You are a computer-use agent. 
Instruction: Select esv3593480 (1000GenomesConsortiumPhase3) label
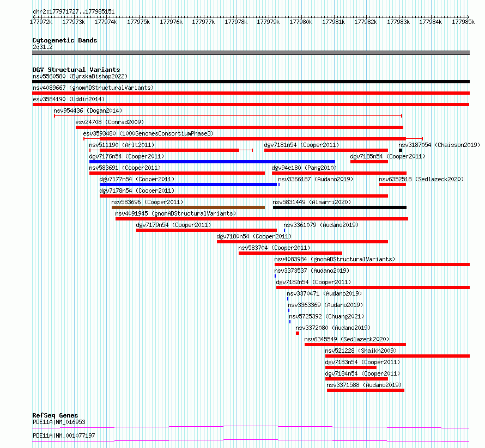[148, 133]
